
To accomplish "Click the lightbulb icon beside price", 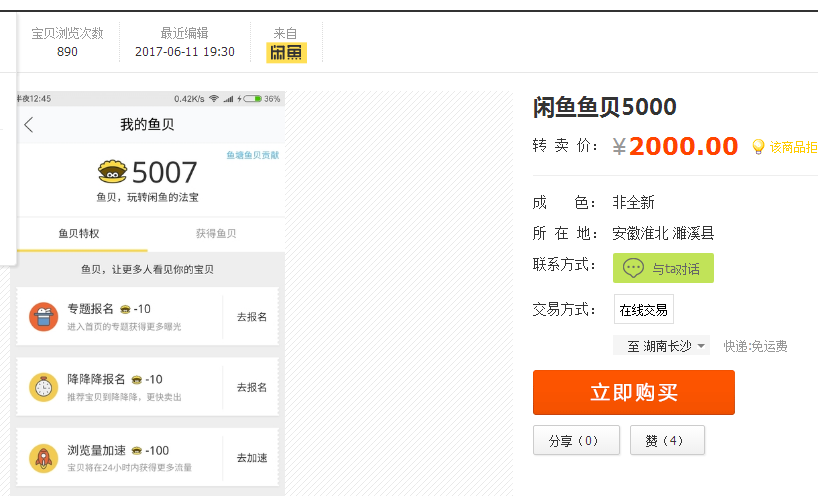I will (758, 147).
